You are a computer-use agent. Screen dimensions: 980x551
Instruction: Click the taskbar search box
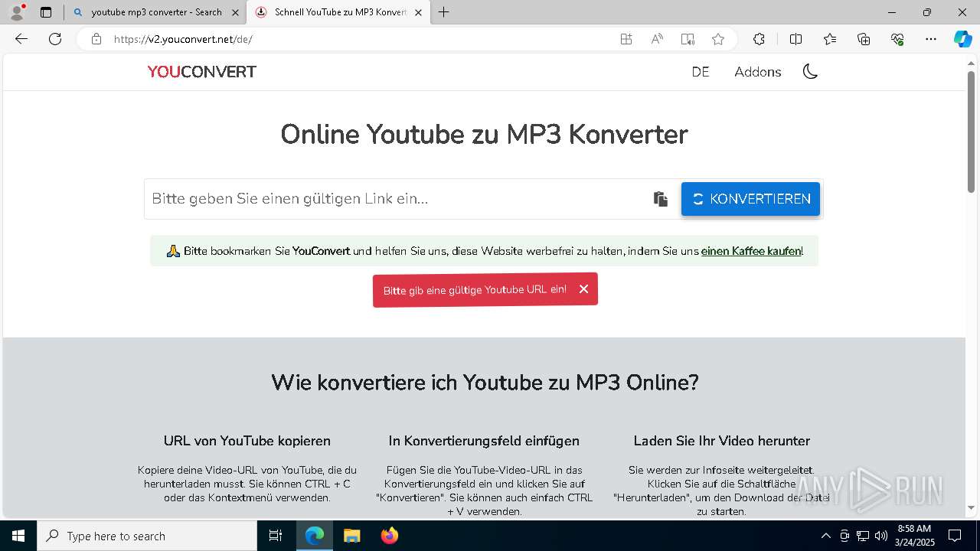point(147,536)
